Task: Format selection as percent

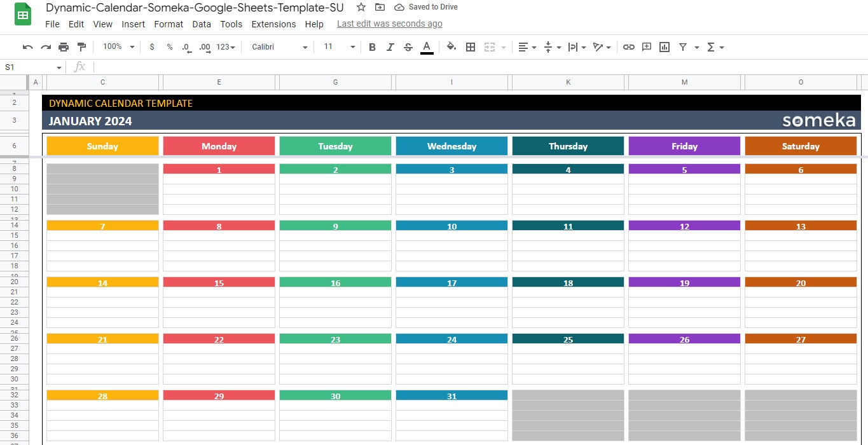Action: click(x=170, y=47)
